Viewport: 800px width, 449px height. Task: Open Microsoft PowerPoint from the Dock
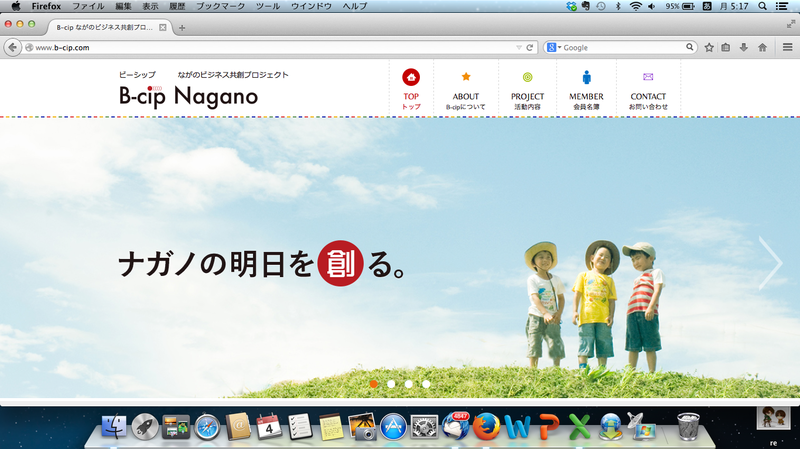coord(548,427)
